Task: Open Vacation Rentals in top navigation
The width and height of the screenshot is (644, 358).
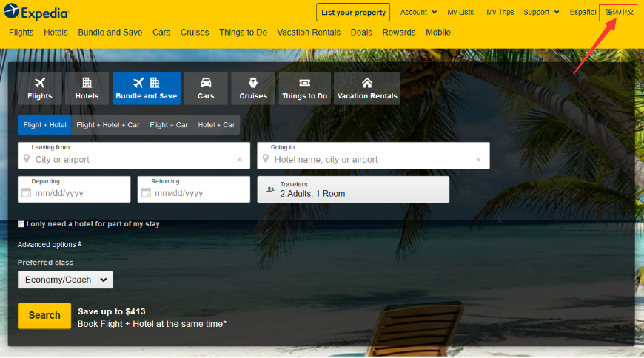Action: pos(309,33)
